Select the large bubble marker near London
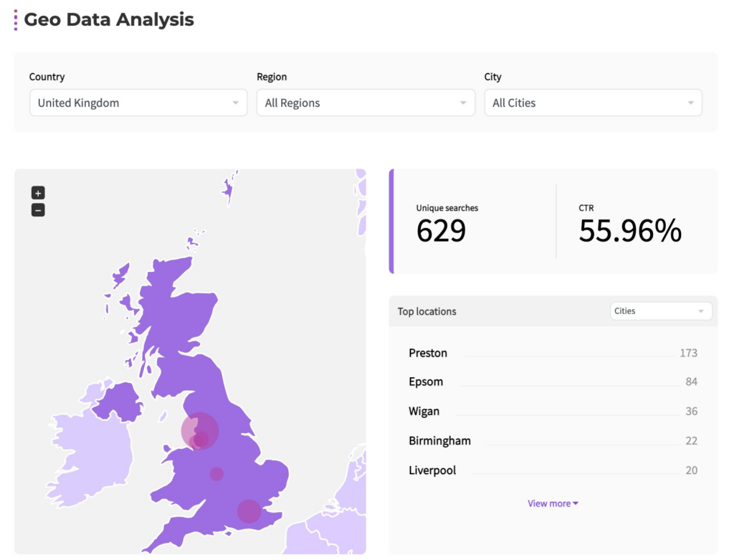Image resolution: width=734 pixels, height=560 pixels. pyautogui.click(x=248, y=511)
